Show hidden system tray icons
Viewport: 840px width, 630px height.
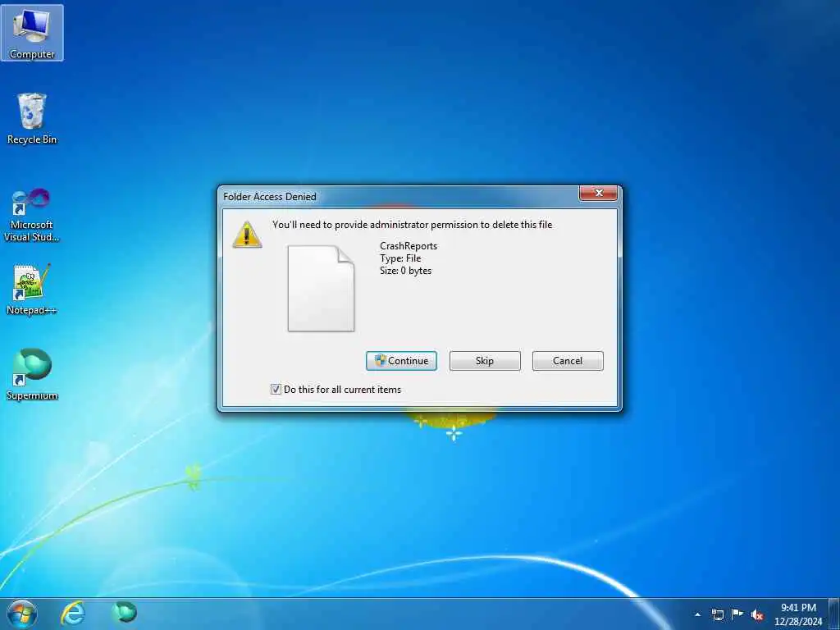pos(697,614)
